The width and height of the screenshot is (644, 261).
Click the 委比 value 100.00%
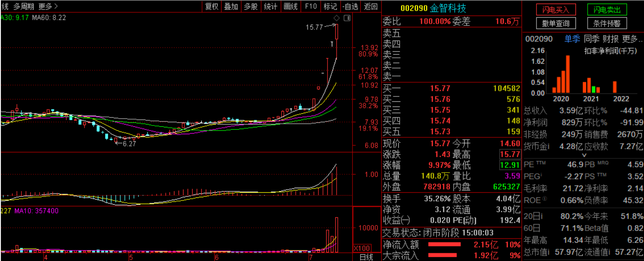(435, 21)
